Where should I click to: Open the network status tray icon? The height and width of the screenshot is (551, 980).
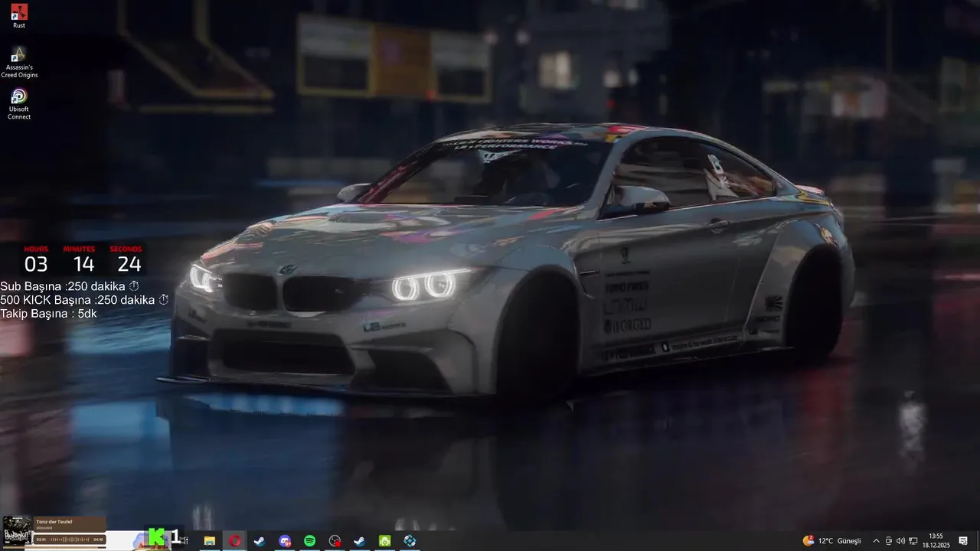pyautogui.click(x=913, y=541)
